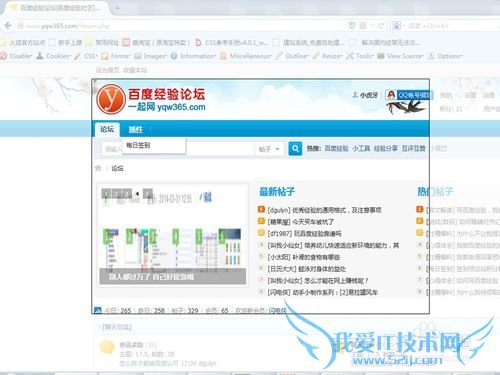
Task: Open the 新手上路 bookmark
Action: tap(66, 43)
